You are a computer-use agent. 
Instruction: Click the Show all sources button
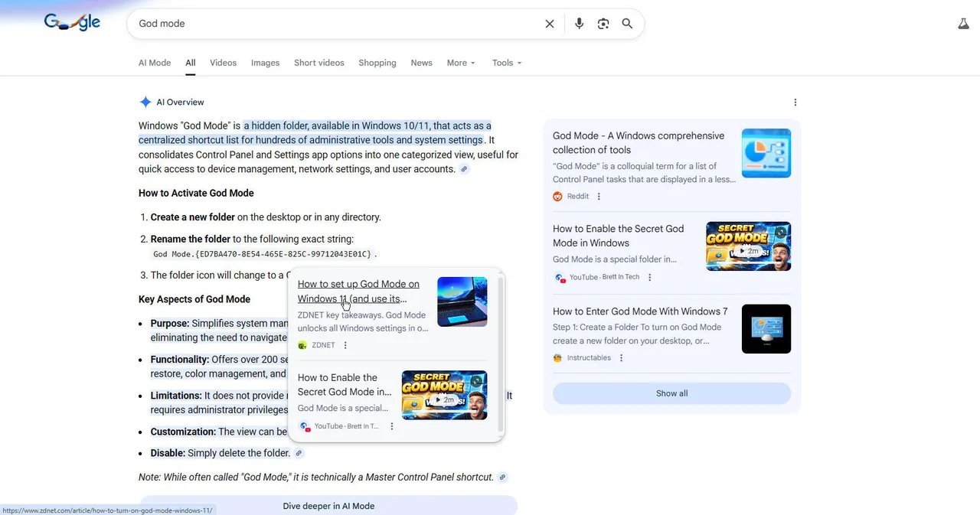click(671, 393)
